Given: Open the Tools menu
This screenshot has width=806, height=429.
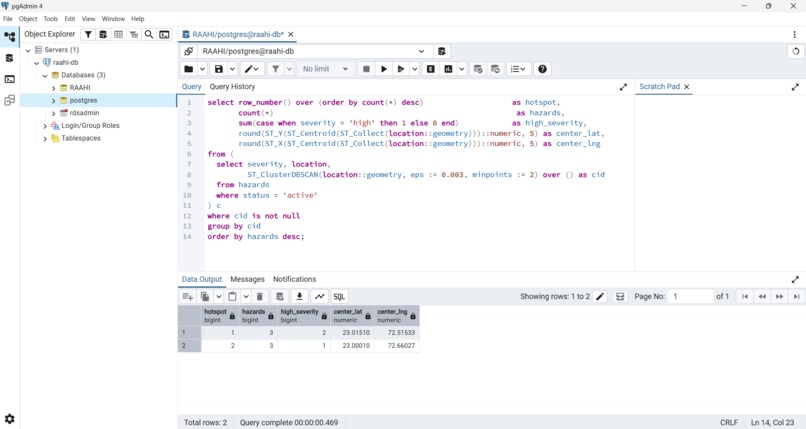Looking at the screenshot, I should 50,18.
